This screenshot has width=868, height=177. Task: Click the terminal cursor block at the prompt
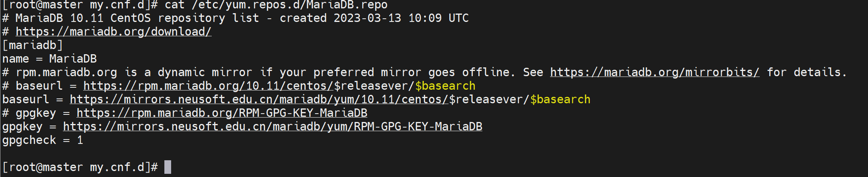click(168, 167)
